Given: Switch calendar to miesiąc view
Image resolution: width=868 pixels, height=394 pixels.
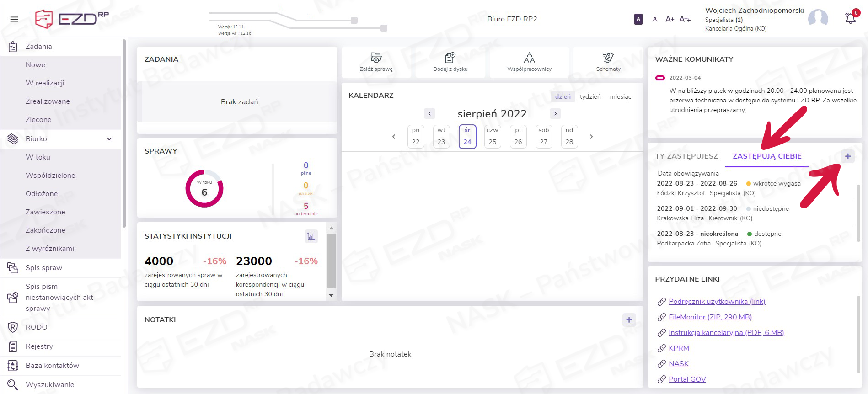Looking at the screenshot, I should point(620,96).
